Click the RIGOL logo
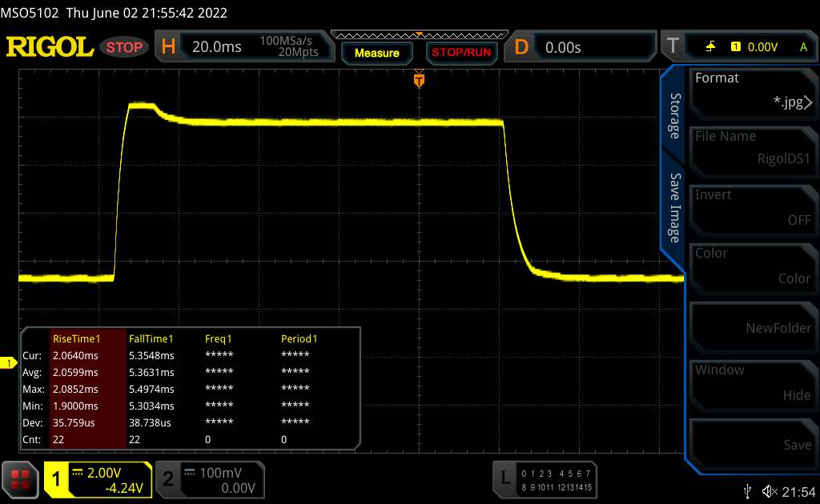 pos(50,46)
